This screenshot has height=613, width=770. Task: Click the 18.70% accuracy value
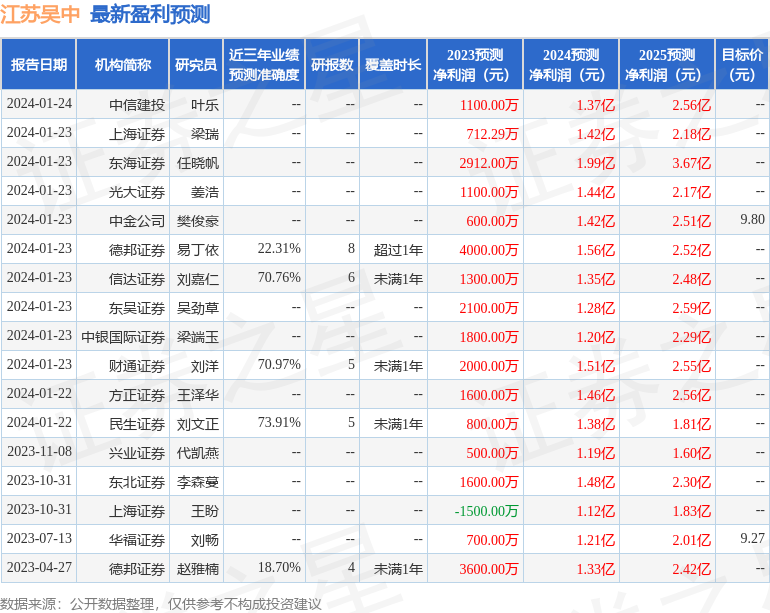click(x=279, y=567)
